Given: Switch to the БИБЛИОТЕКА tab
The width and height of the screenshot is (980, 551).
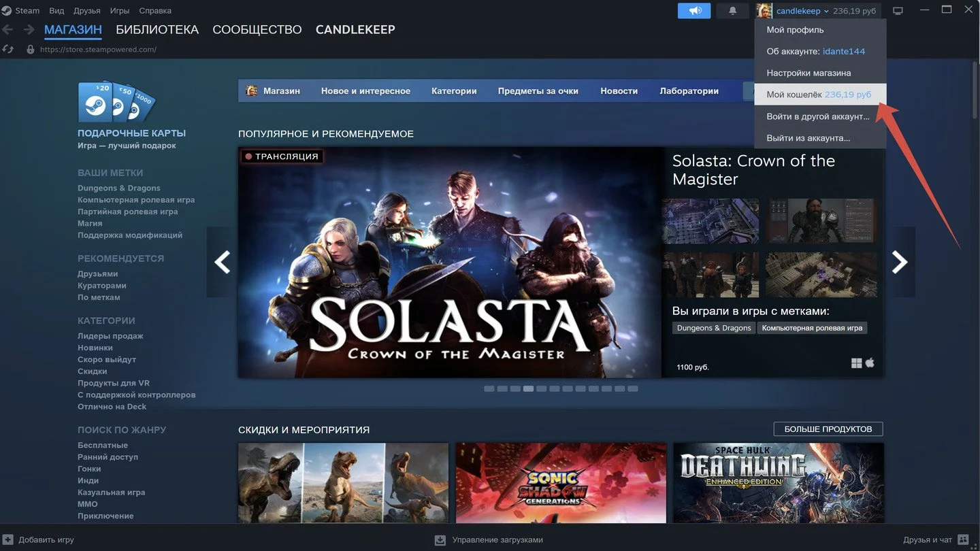Looking at the screenshot, I should tap(157, 29).
